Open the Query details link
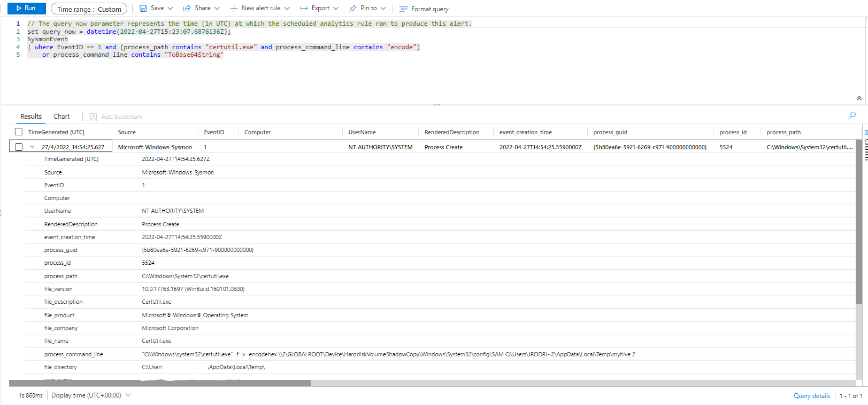The width and height of the screenshot is (868, 405). pyautogui.click(x=811, y=396)
